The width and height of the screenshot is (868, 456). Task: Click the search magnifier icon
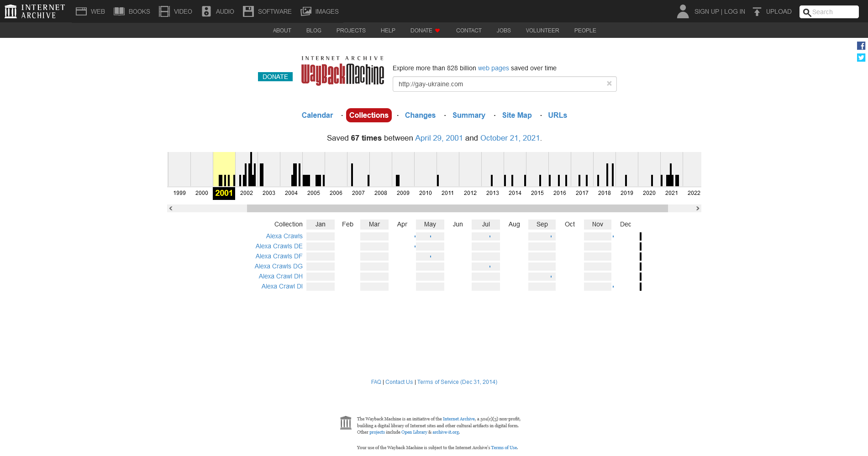coord(807,12)
